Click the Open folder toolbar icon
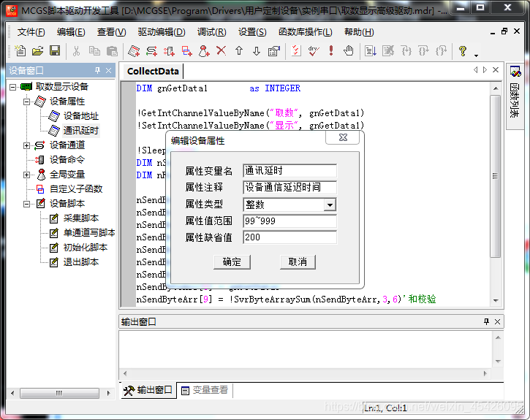530x420 pixels. (x=37, y=50)
